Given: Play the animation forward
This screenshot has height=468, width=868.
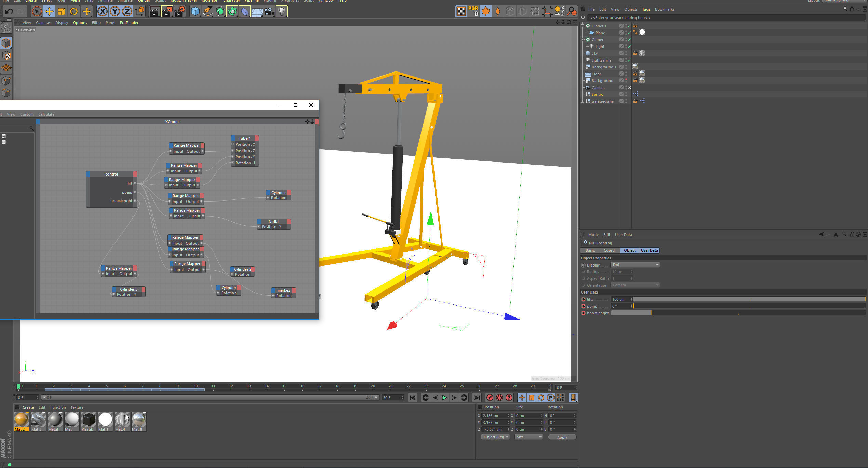Looking at the screenshot, I should click(x=444, y=398).
